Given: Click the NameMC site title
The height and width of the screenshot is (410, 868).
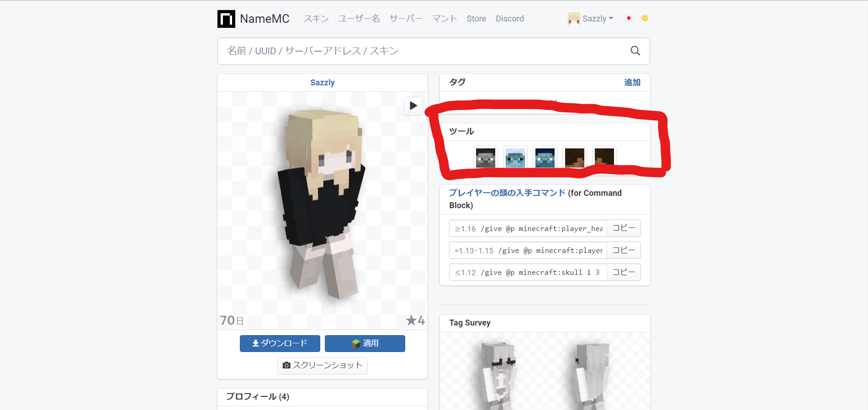Looking at the screenshot, I should click(265, 19).
